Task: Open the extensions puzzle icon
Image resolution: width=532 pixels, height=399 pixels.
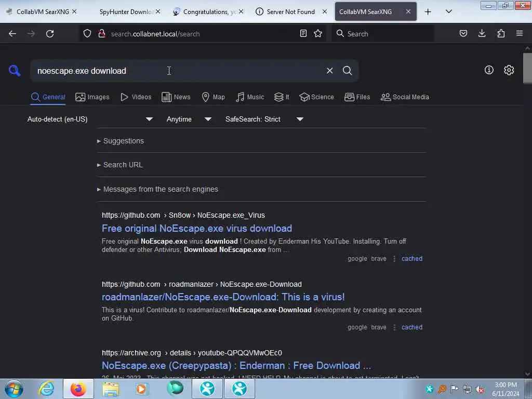Action: (501, 34)
